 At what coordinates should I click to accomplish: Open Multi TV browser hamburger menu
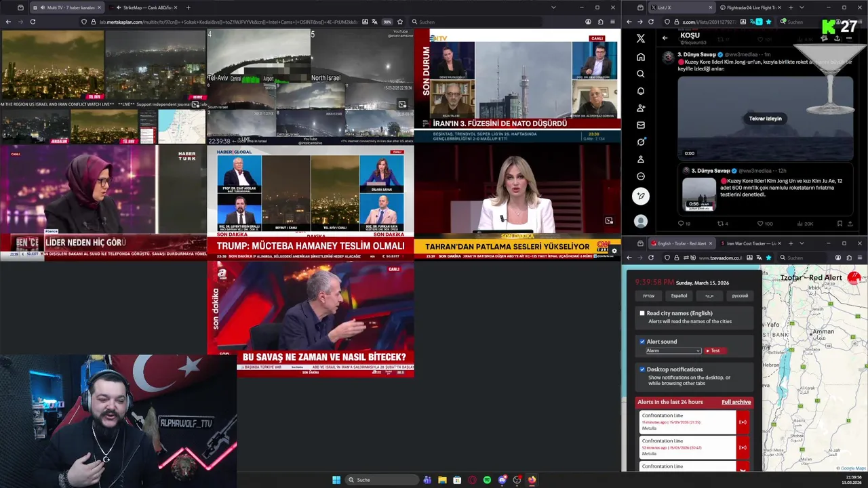[612, 22]
